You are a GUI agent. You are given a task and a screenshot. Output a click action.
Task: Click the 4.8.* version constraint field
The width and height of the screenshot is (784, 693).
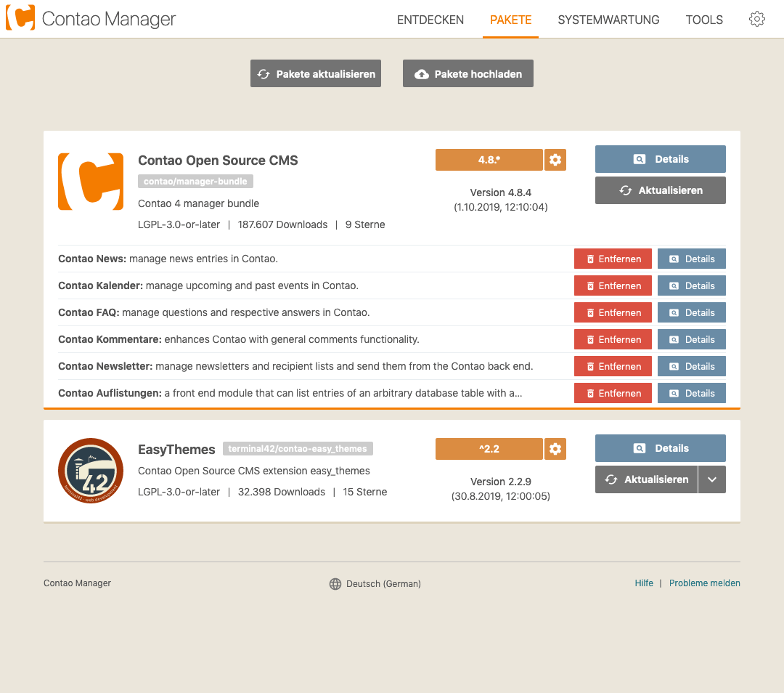click(489, 160)
